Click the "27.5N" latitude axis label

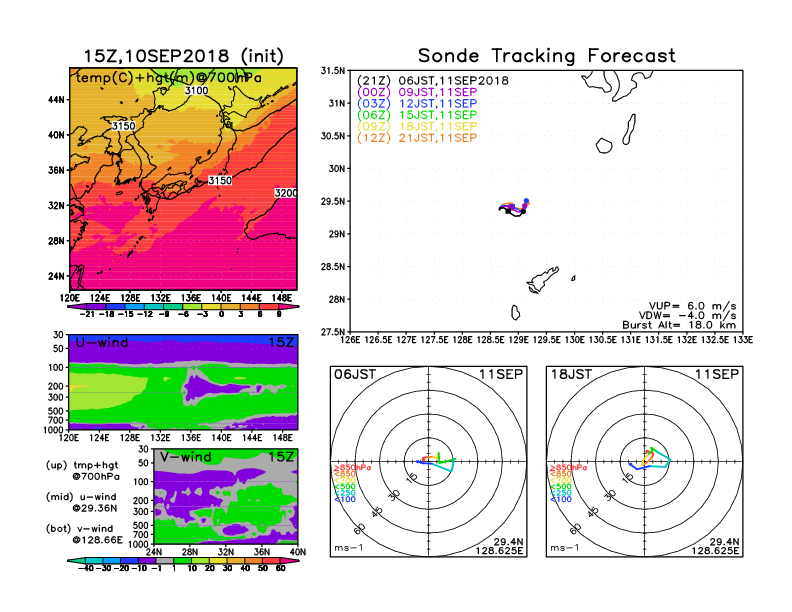pyautogui.click(x=333, y=332)
